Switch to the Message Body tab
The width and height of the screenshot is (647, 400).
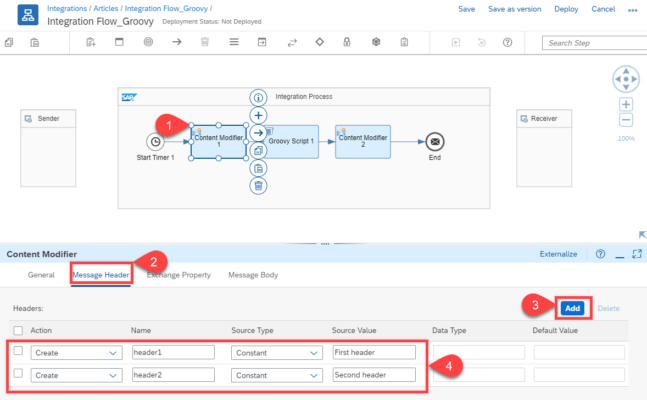click(253, 275)
